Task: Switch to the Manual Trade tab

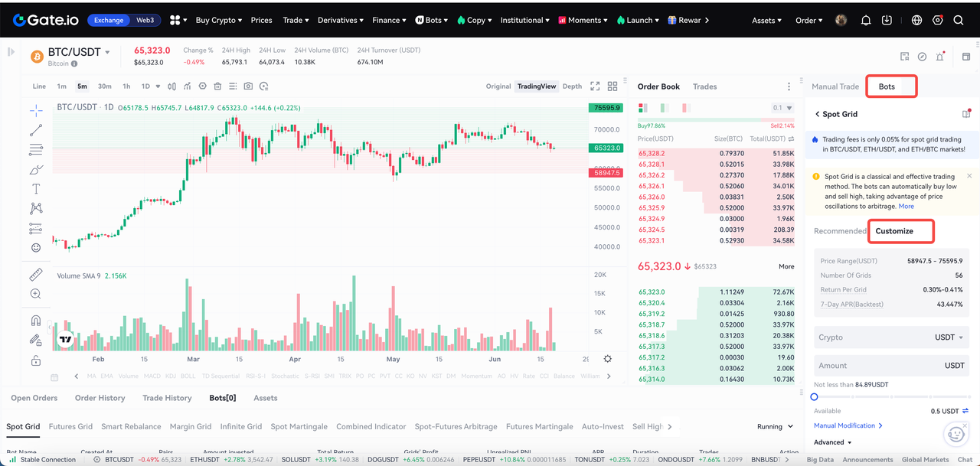Action: tap(835, 86)
